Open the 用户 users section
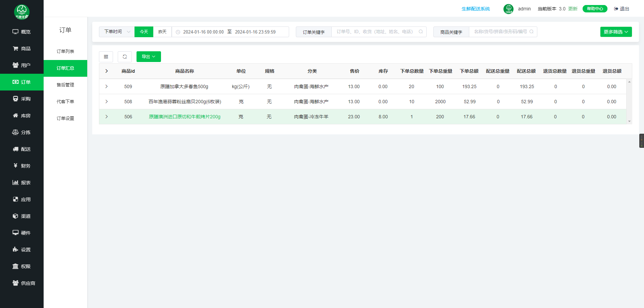Screen dimensions: 644x308 pyautogui.click(x=22, y=65)
